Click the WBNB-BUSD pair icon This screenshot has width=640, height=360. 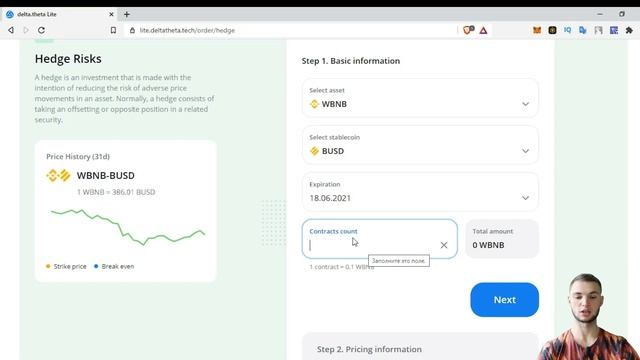pyautogui.click(x=58, y=176)
